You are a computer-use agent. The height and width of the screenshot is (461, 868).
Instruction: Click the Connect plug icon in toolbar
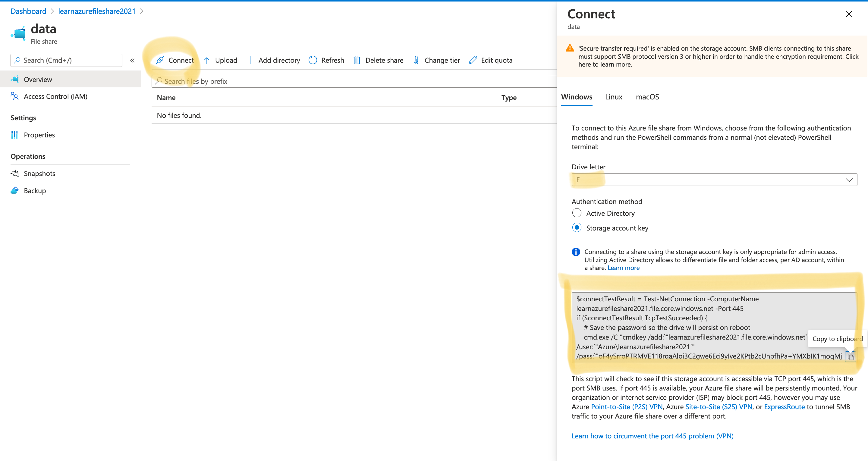point(160,60)
